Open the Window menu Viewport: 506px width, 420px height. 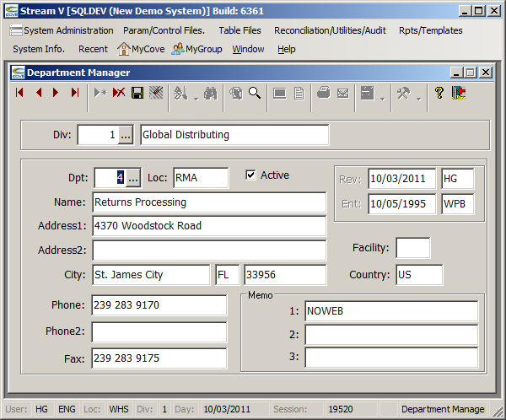click(248, 49)
